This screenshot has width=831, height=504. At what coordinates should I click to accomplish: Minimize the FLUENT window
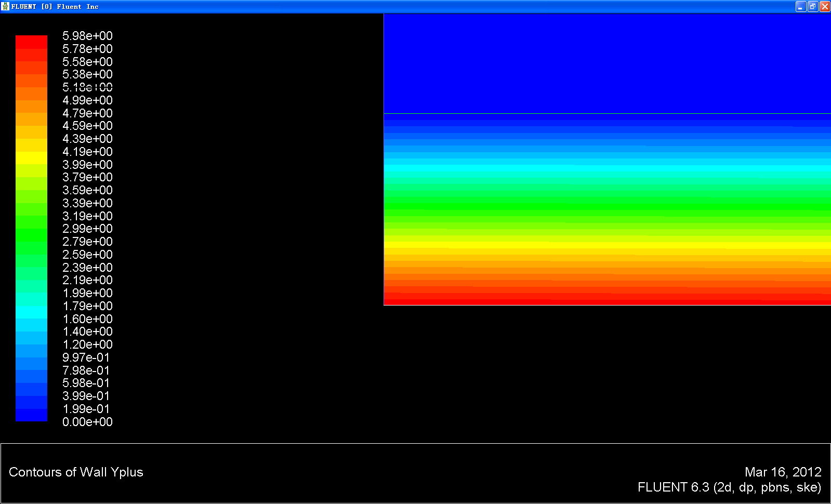[x=800, y=6]
